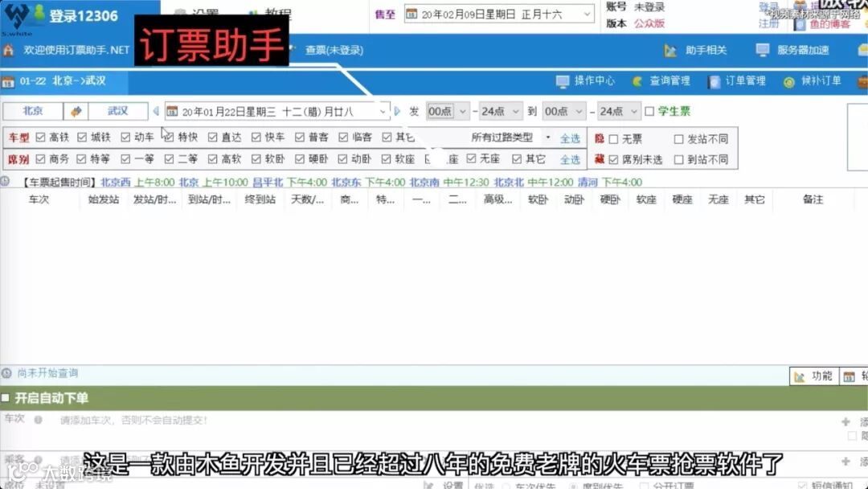
Task: Toggle 无座 seat class checkbox
Action: point(471,159)
